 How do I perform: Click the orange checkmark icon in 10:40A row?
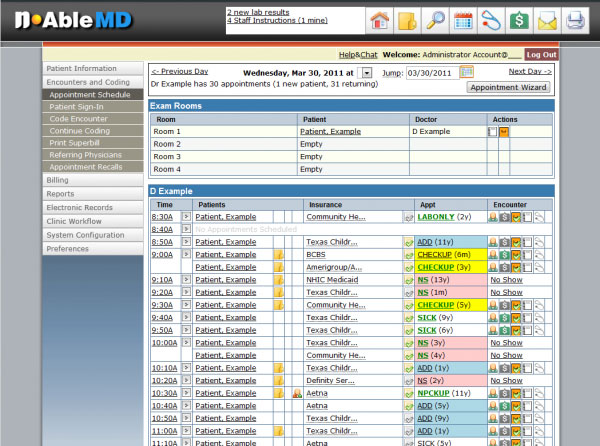click(x=516, y=406)
